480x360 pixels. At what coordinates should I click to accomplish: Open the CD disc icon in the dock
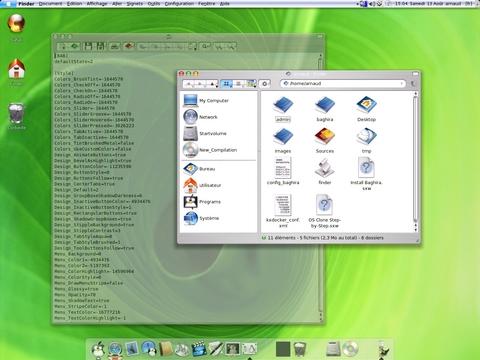click(x=350, y=349)
